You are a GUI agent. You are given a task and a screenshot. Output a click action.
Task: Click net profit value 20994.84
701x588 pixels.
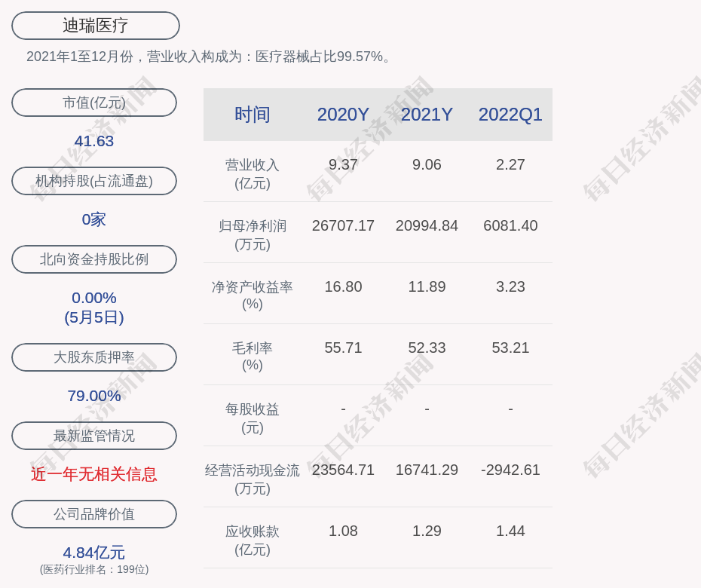coord(427,225)
